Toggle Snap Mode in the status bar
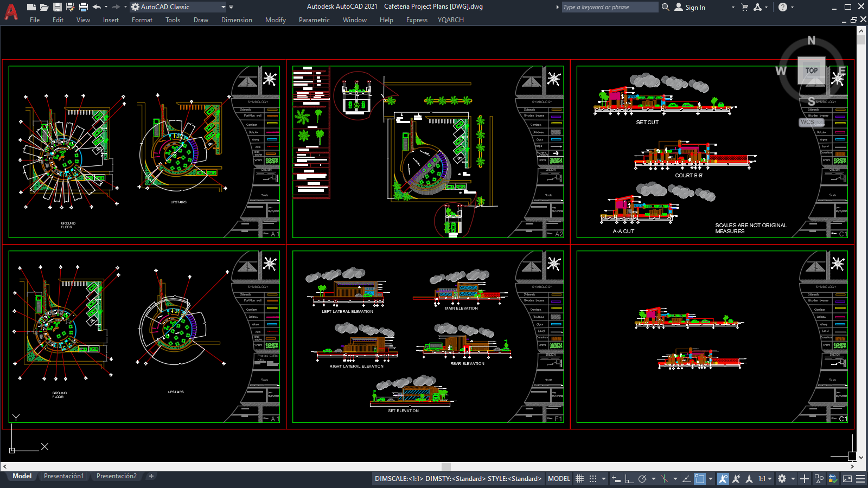The image size is (868, 488). [593, 479]
